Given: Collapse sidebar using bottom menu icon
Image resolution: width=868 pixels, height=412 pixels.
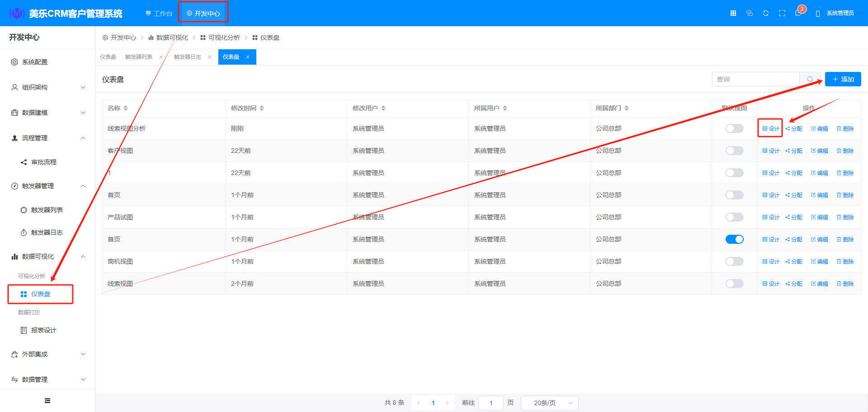Looking at the screenshot, I should pyautogui.click(x=47, y=401).
